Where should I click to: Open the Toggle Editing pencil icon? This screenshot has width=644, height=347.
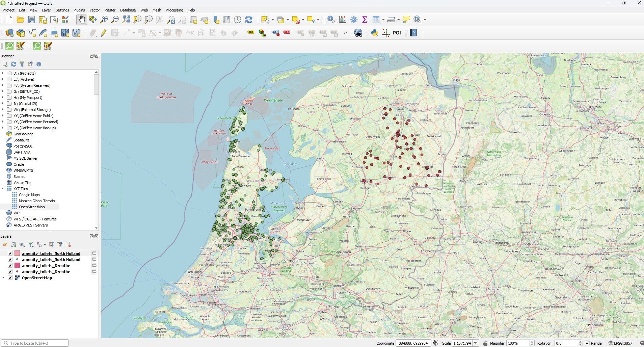(x=103, y=33)
